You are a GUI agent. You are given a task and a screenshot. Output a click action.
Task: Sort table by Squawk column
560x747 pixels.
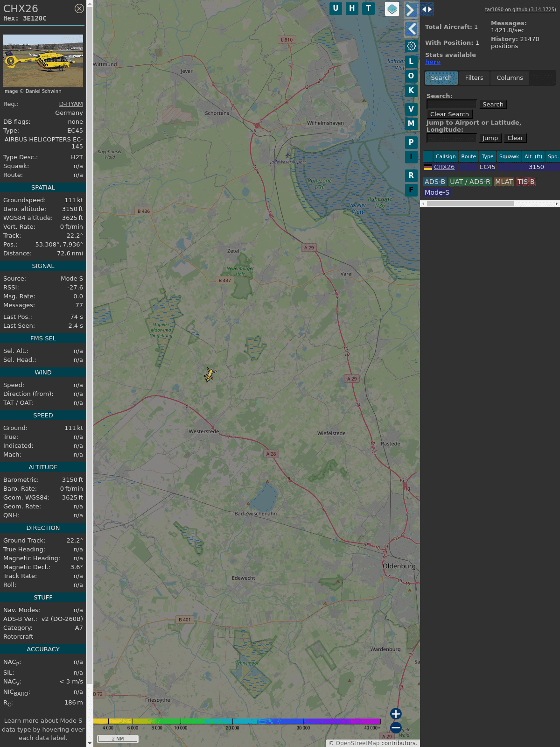pyautogui.click(x=509, y=156)
